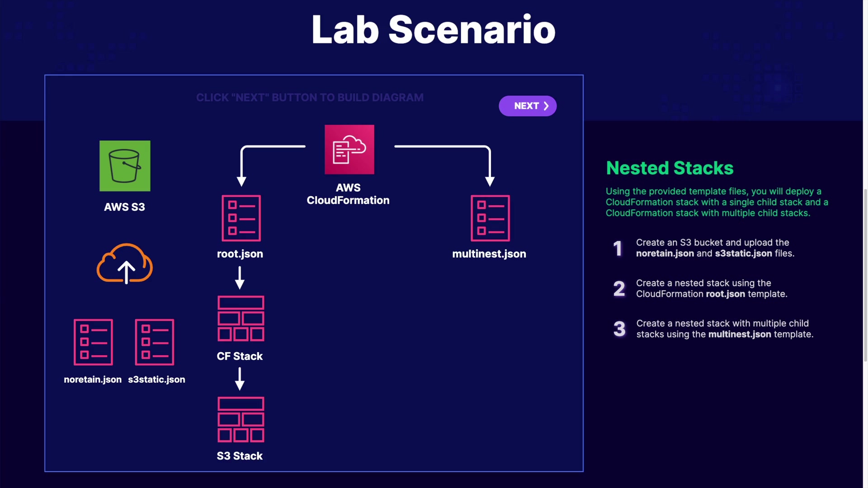Click step number 2 in the list
The image size is (868, 488).
pyautogui.click(x=619, y=289)
